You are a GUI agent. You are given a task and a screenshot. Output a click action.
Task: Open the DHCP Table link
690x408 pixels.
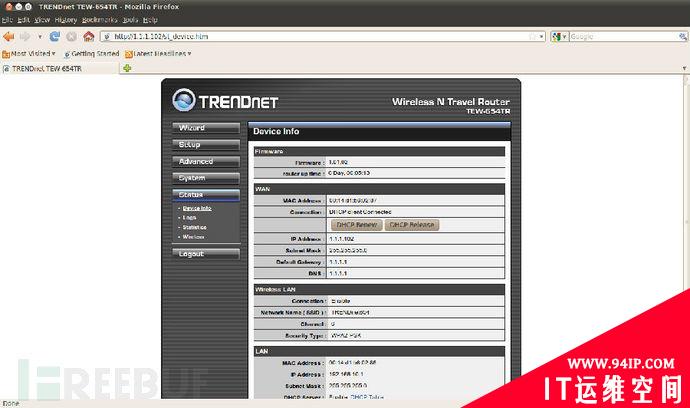(367, 397)
